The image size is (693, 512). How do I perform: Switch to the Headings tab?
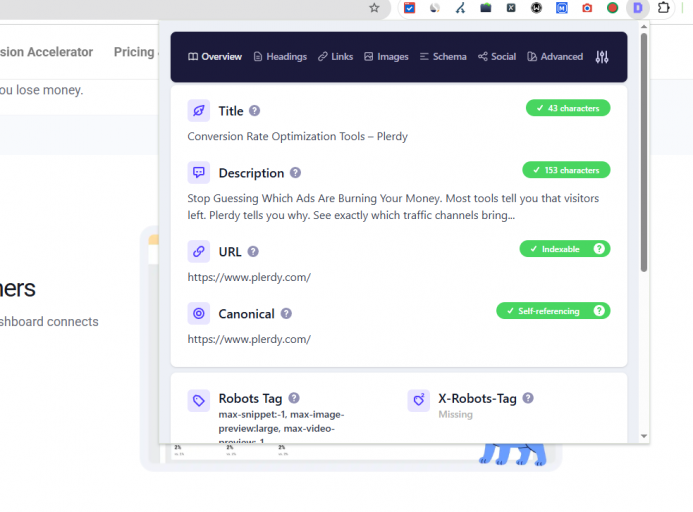click(x=280, y=57)
